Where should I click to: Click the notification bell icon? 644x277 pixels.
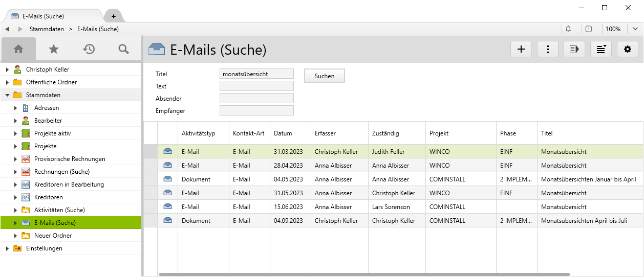click(568, 29)
